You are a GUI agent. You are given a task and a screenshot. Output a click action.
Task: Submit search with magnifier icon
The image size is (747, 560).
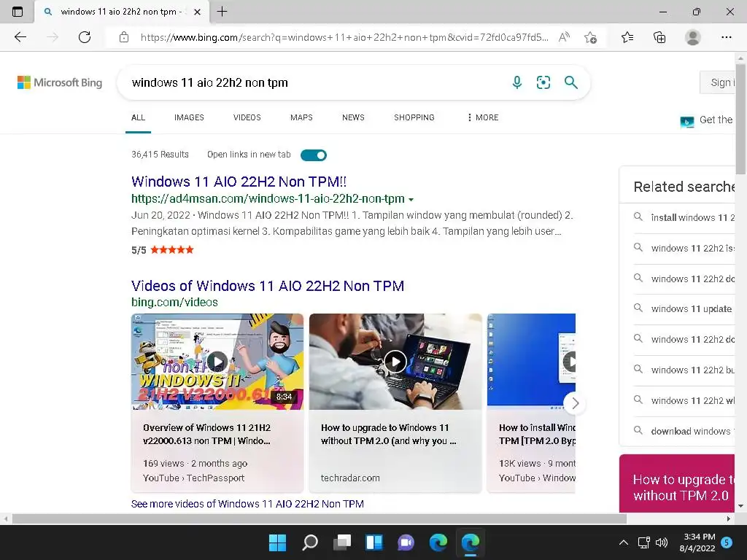coord(570,82)
